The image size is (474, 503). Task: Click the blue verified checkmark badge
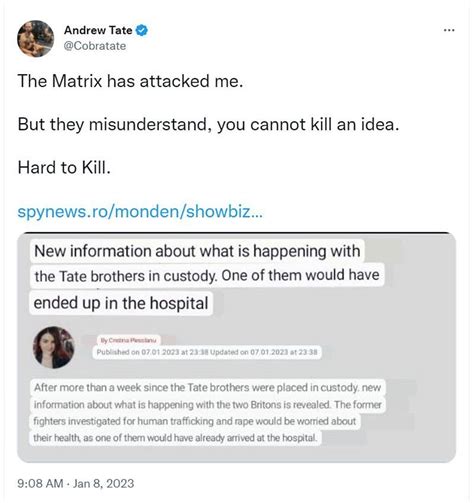tap(142, 30)
